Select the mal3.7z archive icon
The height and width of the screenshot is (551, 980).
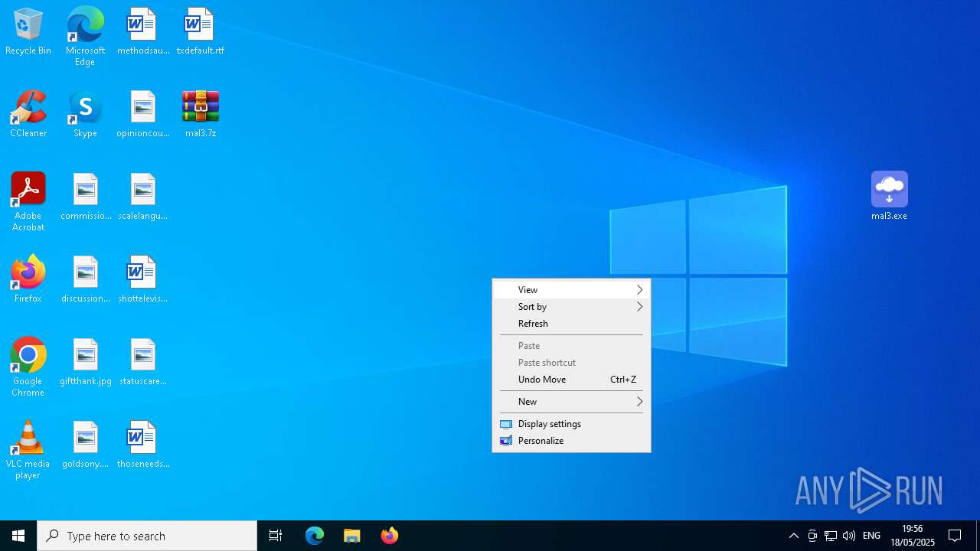(x=201, y=115)
